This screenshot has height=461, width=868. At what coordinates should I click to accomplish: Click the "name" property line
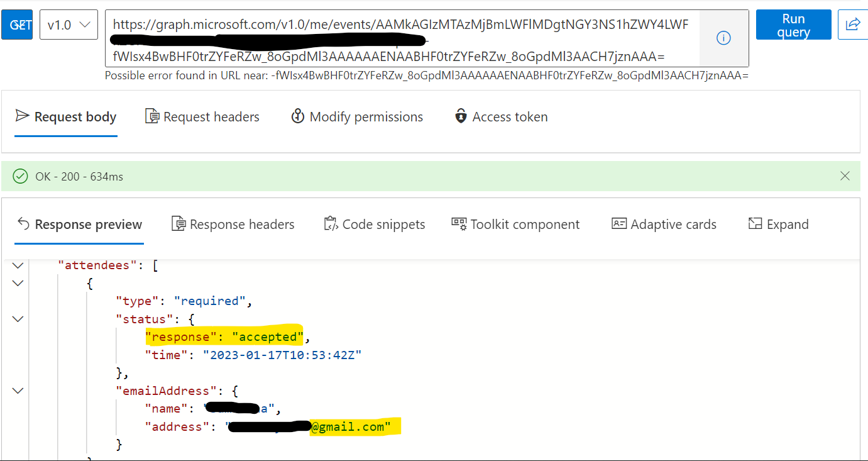click(x=212, y=409)
